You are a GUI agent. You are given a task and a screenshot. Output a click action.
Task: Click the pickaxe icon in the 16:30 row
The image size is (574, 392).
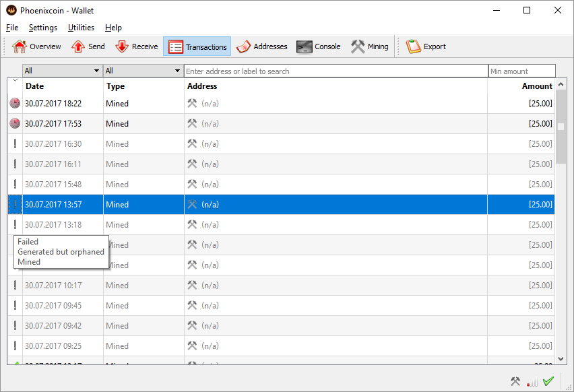point(192,143)
